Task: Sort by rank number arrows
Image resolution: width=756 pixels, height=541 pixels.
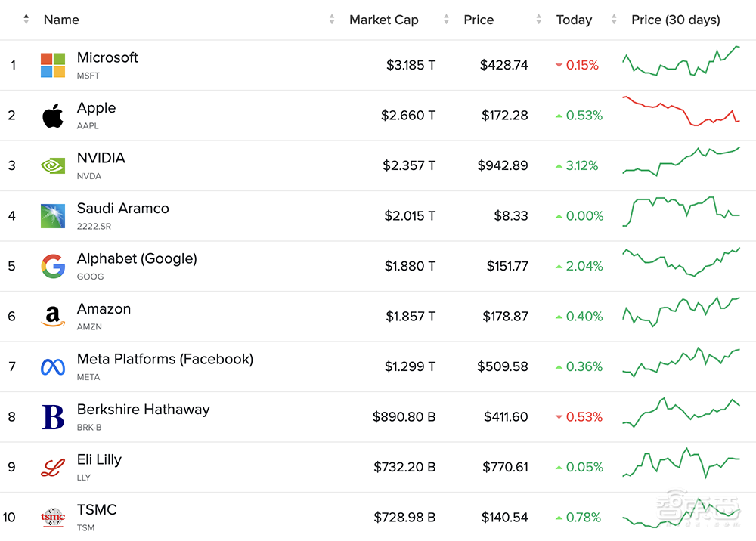Action: click(26, 20)
